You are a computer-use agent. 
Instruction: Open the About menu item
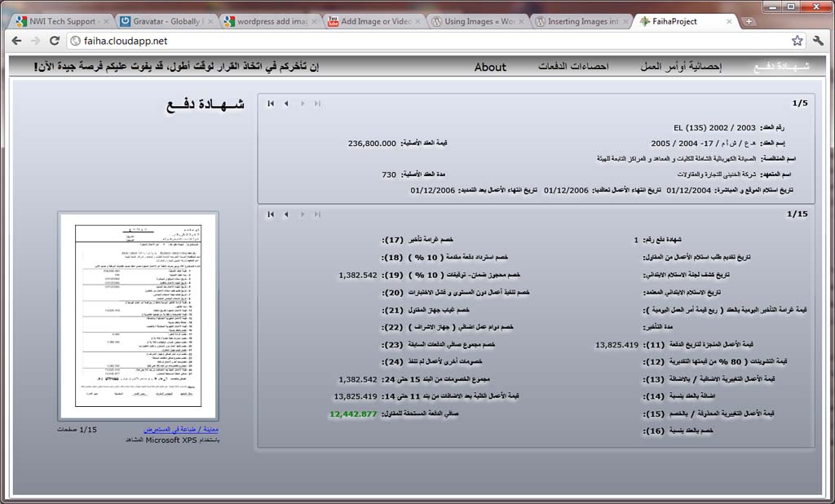coord(490,67)
